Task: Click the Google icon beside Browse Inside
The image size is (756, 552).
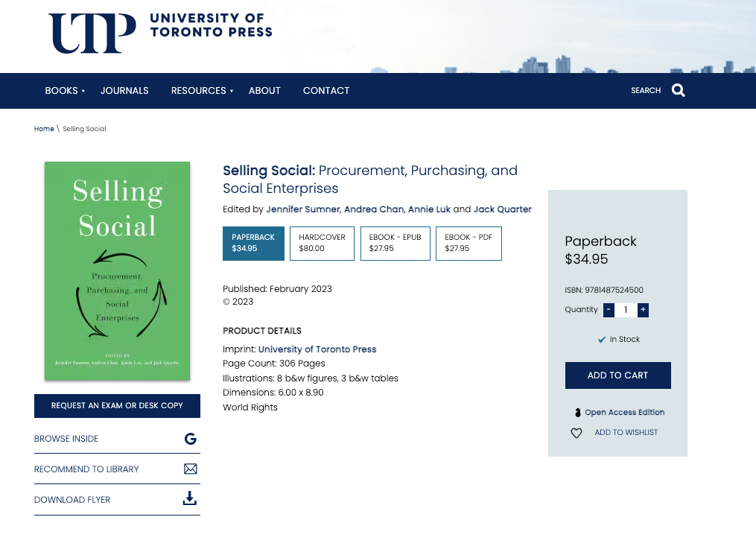Action: pos(191,439)
